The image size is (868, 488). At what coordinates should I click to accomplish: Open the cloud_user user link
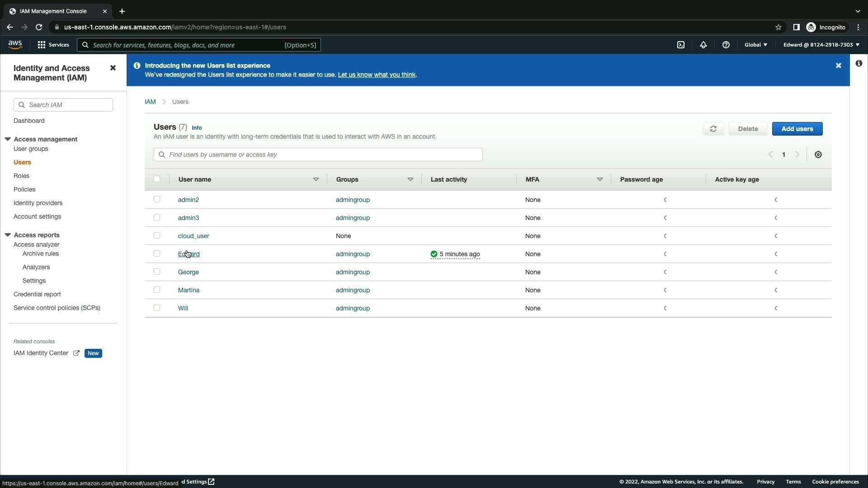pyautogui.click(x=193, y=236)
